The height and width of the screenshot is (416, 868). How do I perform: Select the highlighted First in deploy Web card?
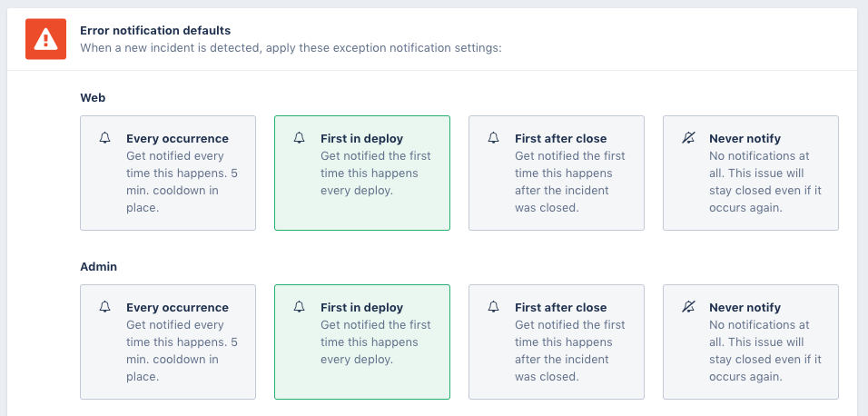point(362,173)
